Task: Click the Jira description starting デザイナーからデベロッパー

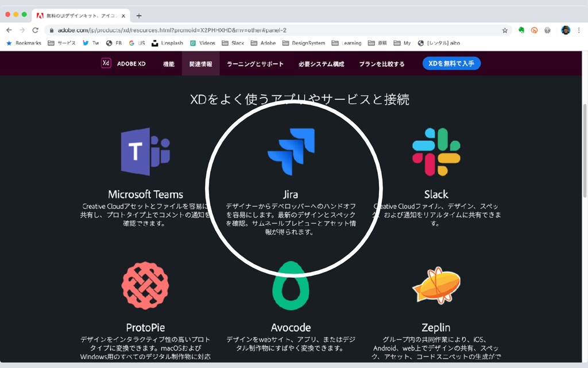Action: click(291, 219)
